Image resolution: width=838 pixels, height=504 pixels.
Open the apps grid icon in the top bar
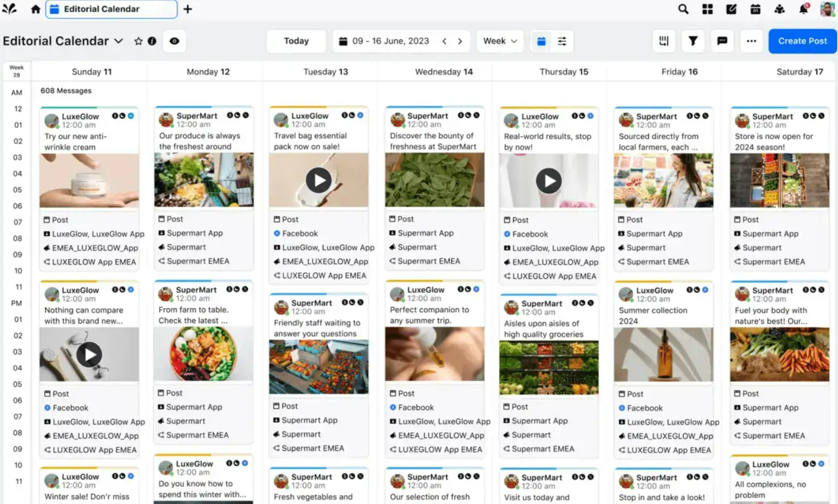[x=707, y=9]
